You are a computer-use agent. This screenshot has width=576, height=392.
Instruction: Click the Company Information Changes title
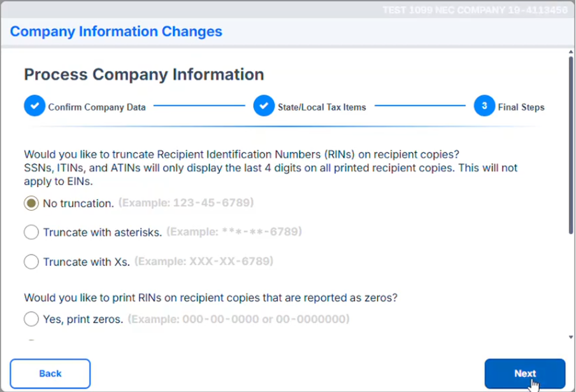click(x=116, y=31)
